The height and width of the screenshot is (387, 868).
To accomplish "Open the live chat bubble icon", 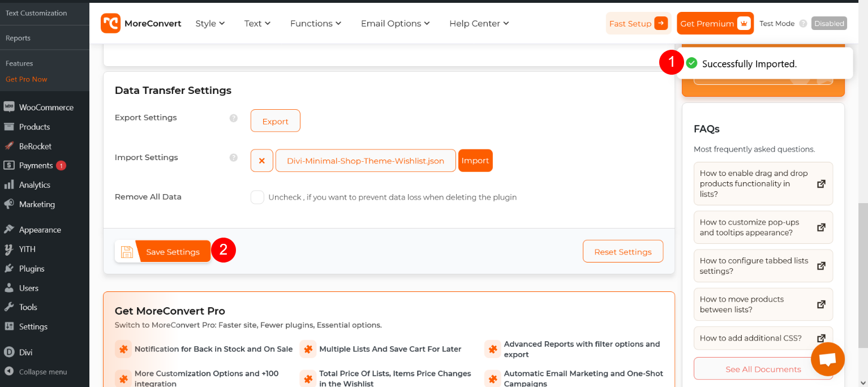I will [828, 359].
